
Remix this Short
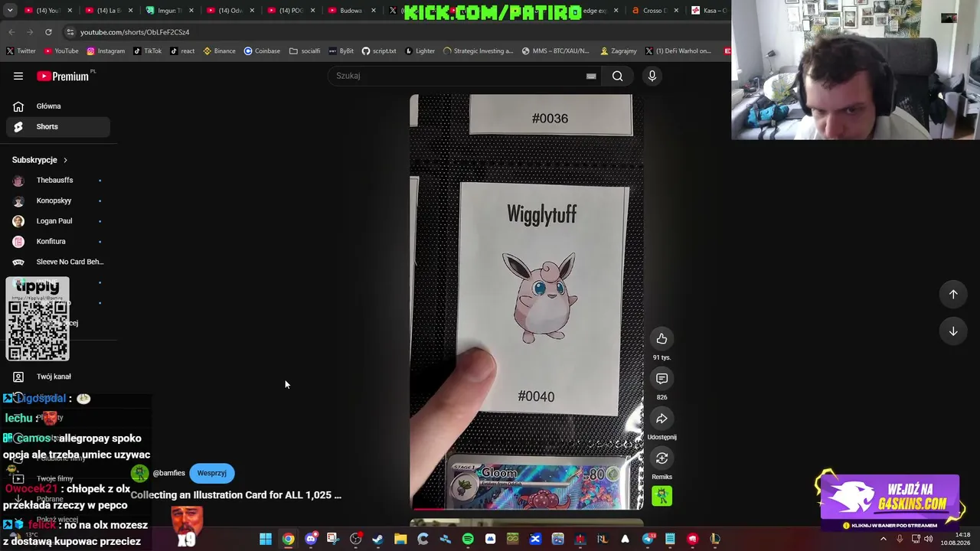click(661, 458)
